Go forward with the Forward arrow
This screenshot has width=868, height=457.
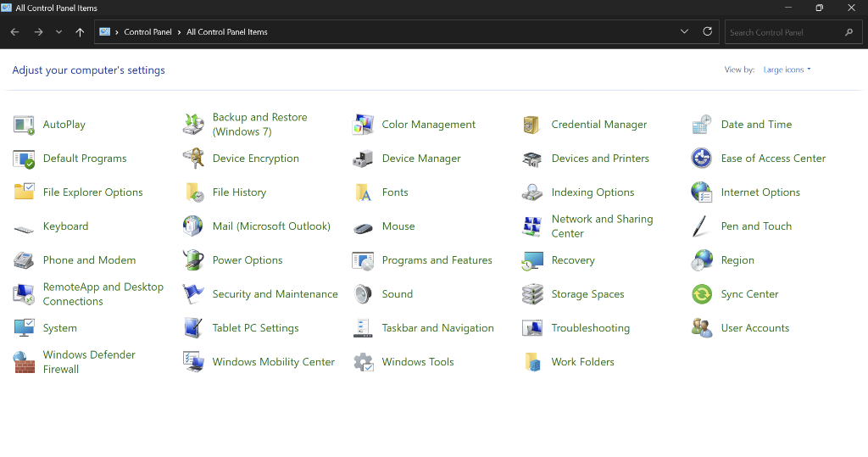(38, 32)
